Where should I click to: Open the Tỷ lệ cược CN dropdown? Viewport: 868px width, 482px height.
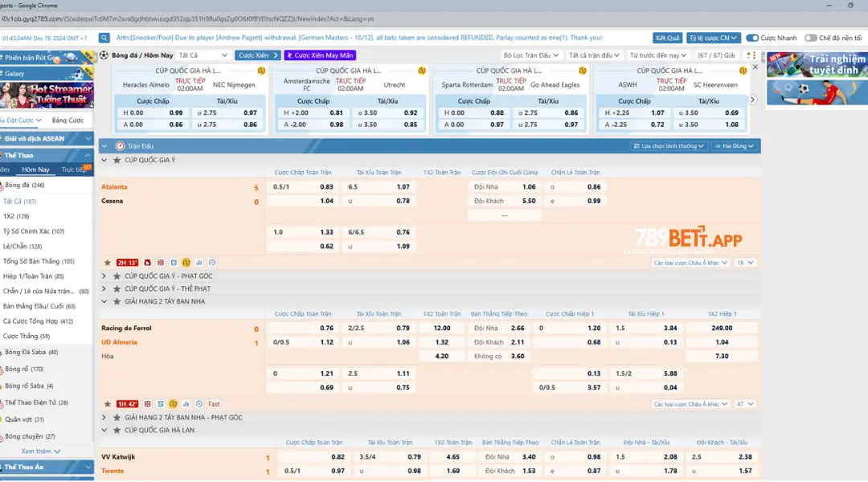tap(713, 39)
